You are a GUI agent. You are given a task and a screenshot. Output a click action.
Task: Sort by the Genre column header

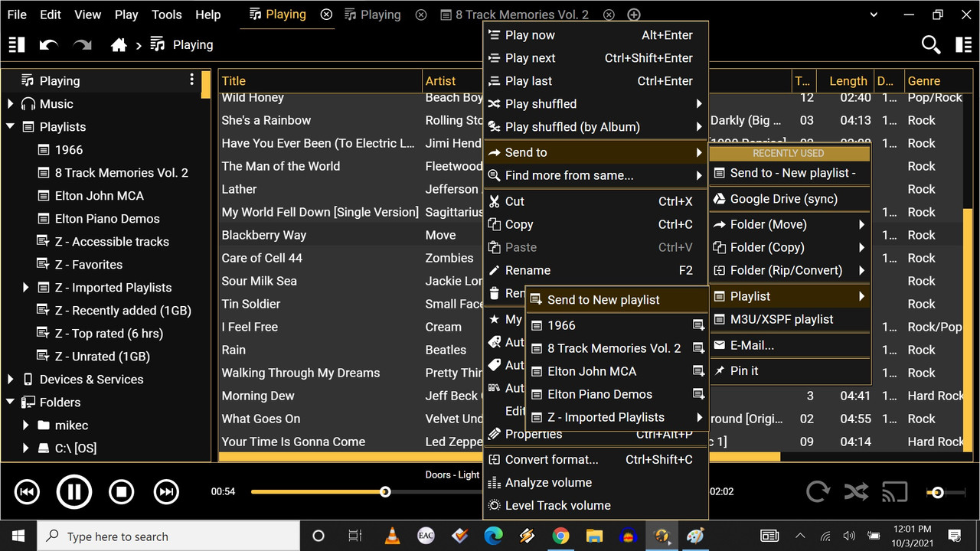[x=933, y=80]
